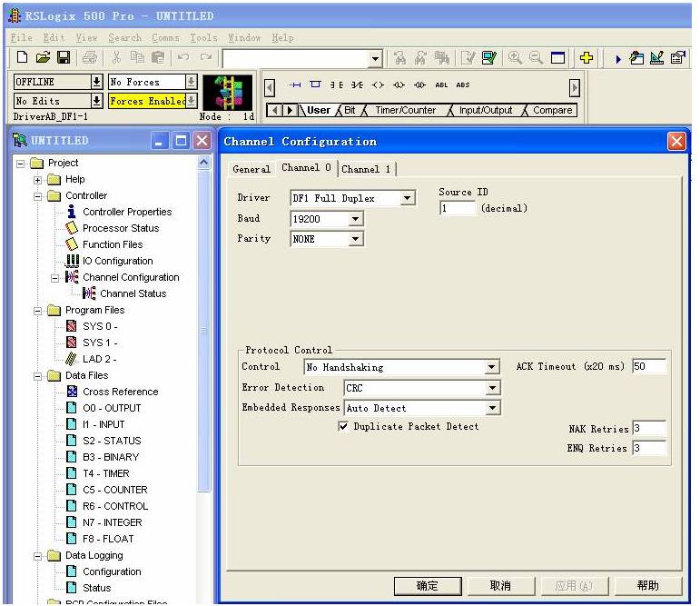Click the Copy toolbar icon
The height and width of the screenshot is (606, 700).
point(137,57)
